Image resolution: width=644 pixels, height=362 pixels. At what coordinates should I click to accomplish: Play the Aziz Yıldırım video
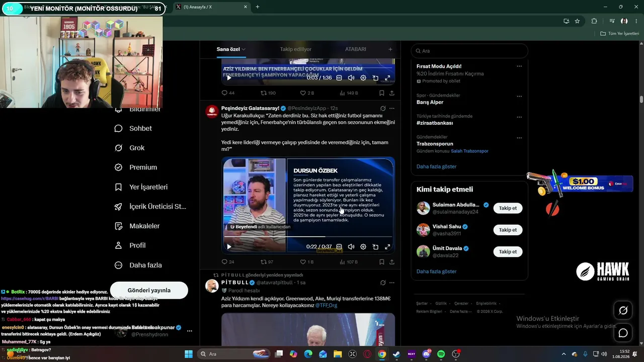point(229,78)
